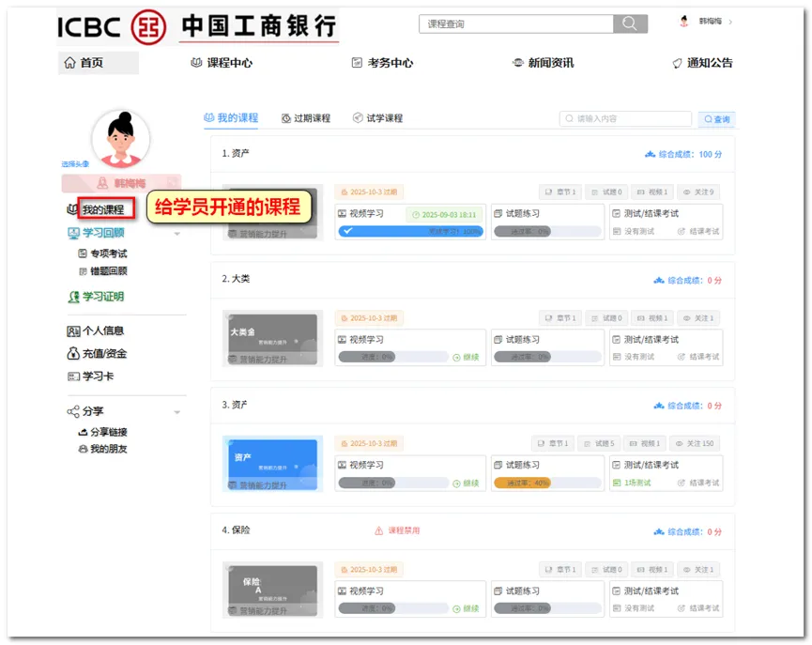Click 综合成绩 icon of course 1. 资产
Viewport: 812px width, 645px height.
650,154
